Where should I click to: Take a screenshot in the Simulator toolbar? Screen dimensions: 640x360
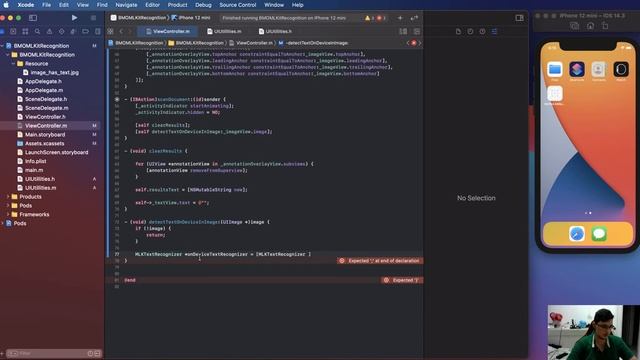pos(574,26)
